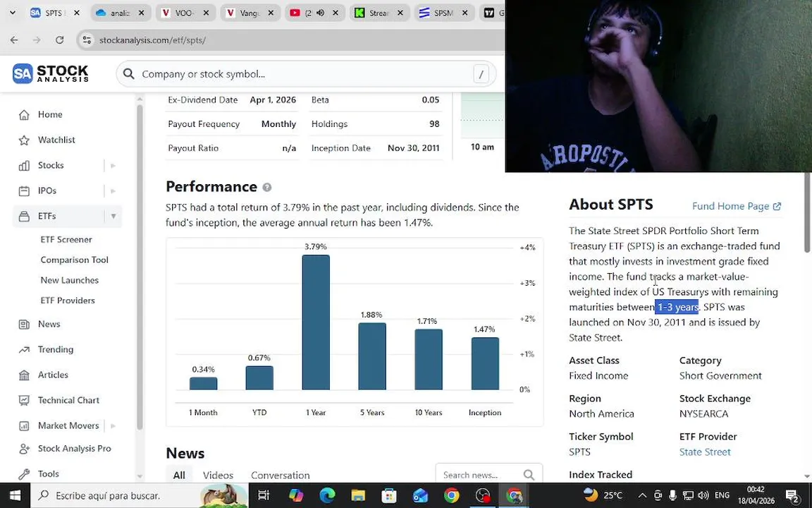Screen dimensions: 812x508
Task: Click the Windows taskbar search box
Action: tap(140, 495)
